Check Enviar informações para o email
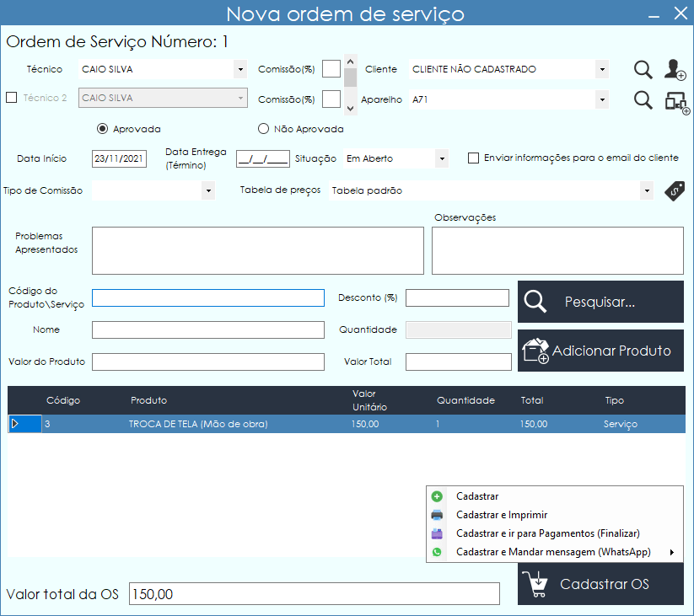The height and width of the screenshot is (616, 694). [473, 158]
